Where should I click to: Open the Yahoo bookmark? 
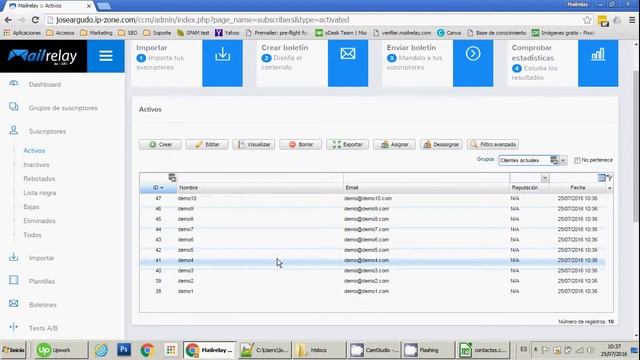point(227,33)
